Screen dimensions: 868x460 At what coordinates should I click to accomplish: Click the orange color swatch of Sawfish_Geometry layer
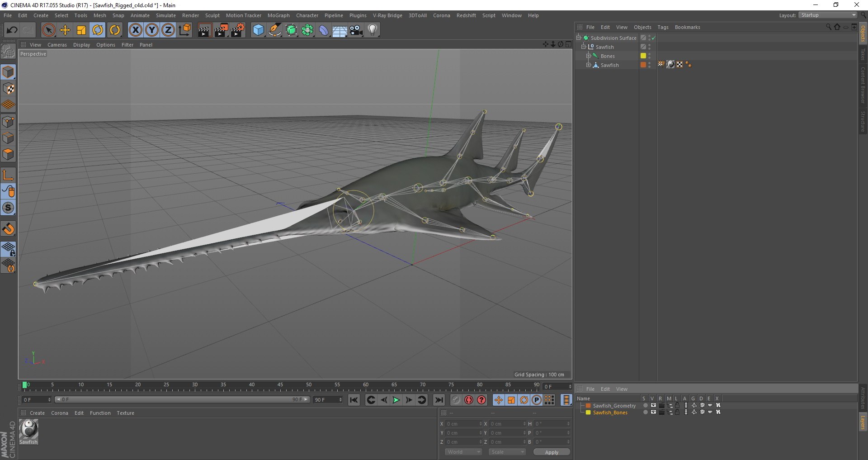(x=588, y=406)
